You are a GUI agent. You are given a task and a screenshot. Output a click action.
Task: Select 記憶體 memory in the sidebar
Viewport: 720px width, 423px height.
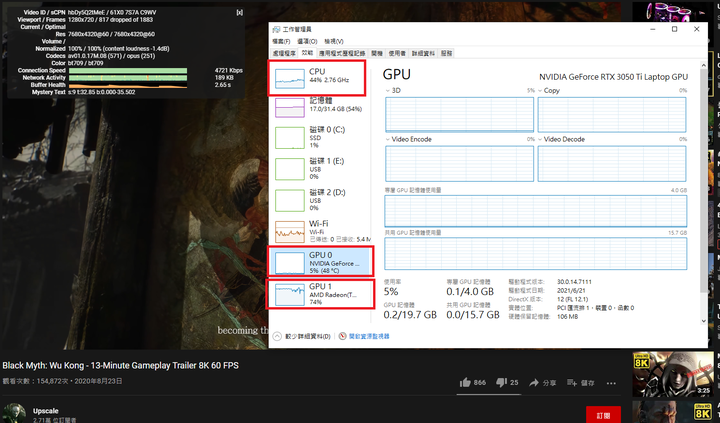pos(320,107)
